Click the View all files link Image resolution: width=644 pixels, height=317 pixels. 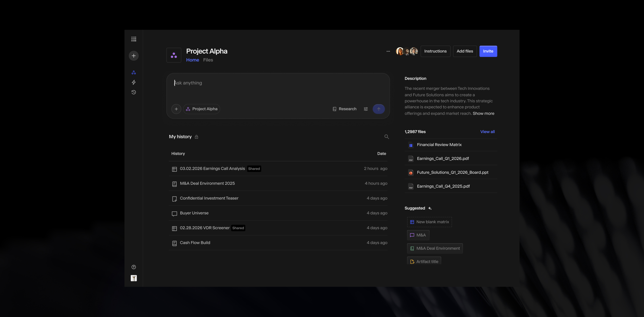[487, 132]
